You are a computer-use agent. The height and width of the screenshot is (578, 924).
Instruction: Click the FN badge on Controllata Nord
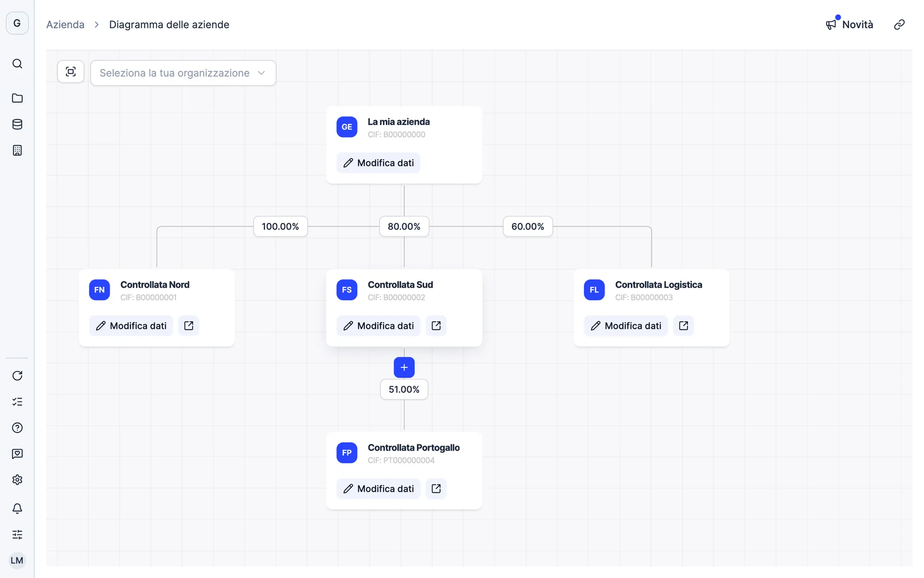pos(100,290)
